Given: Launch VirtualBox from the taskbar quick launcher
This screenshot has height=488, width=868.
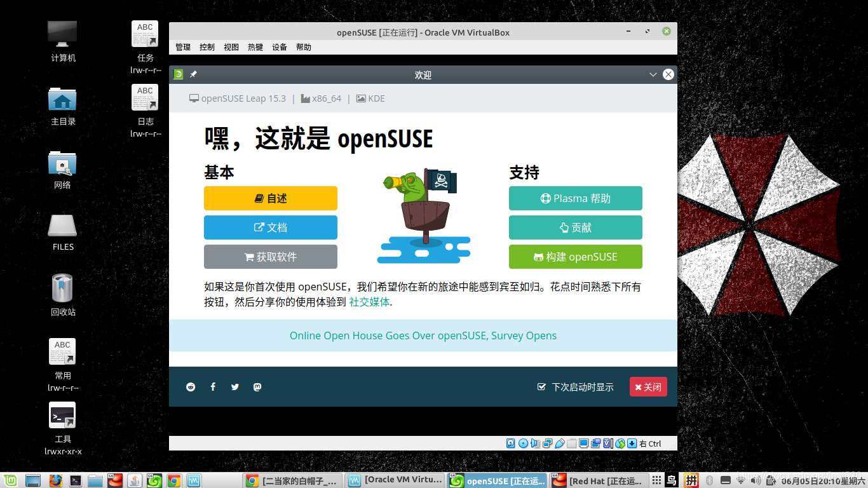Looking at the screenshot, I should 194,481.
